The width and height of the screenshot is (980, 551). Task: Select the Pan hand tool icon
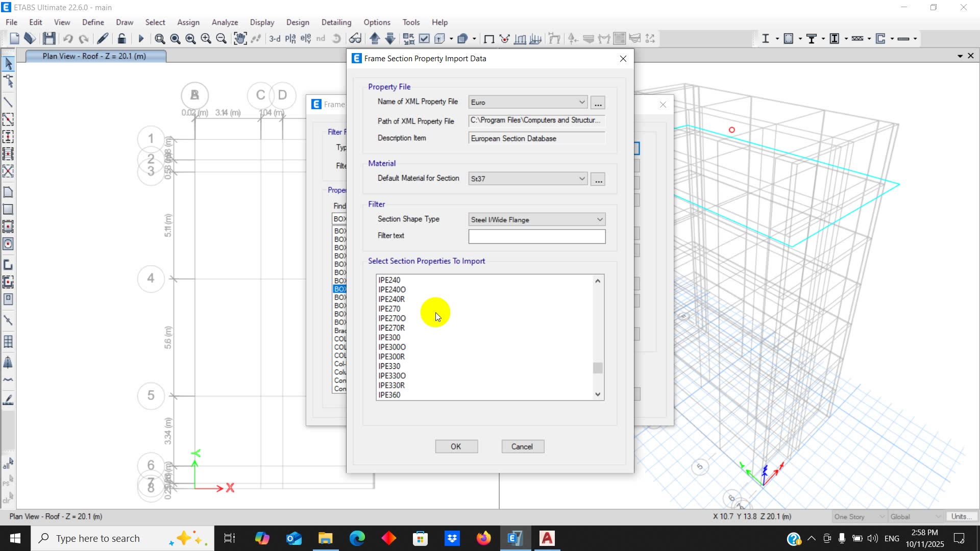[240, 38]
